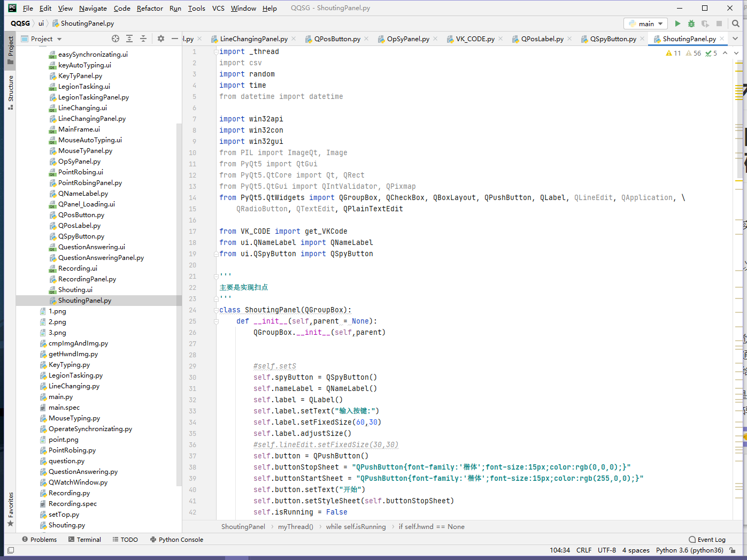Open Project panel settings gear
This screenshot has width=747, height=560.
click(161, 39)
